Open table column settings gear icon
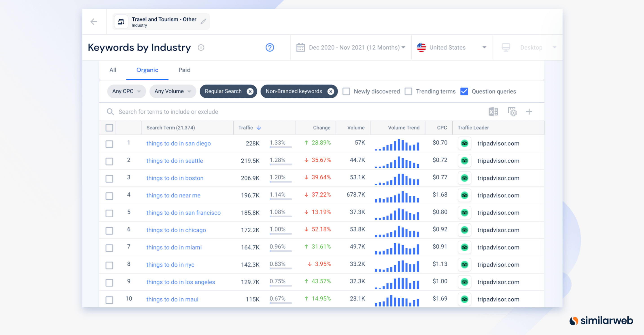The height and width of the screenshot is (335, 644). click(512, 112)
